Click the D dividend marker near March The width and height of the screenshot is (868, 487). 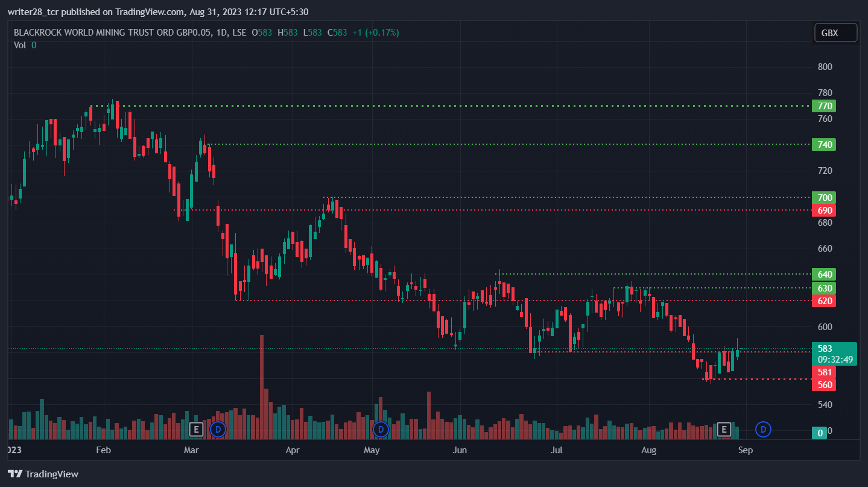click(218, 430)
